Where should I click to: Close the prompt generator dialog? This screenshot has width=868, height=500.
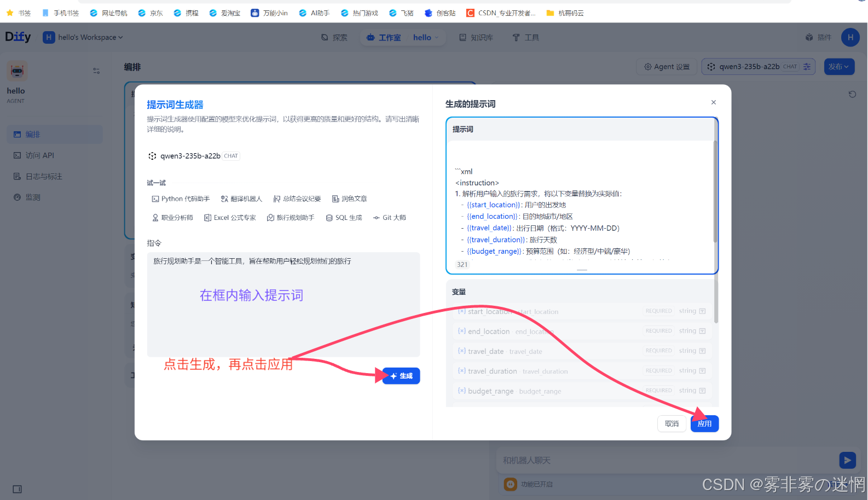point(714,102)
